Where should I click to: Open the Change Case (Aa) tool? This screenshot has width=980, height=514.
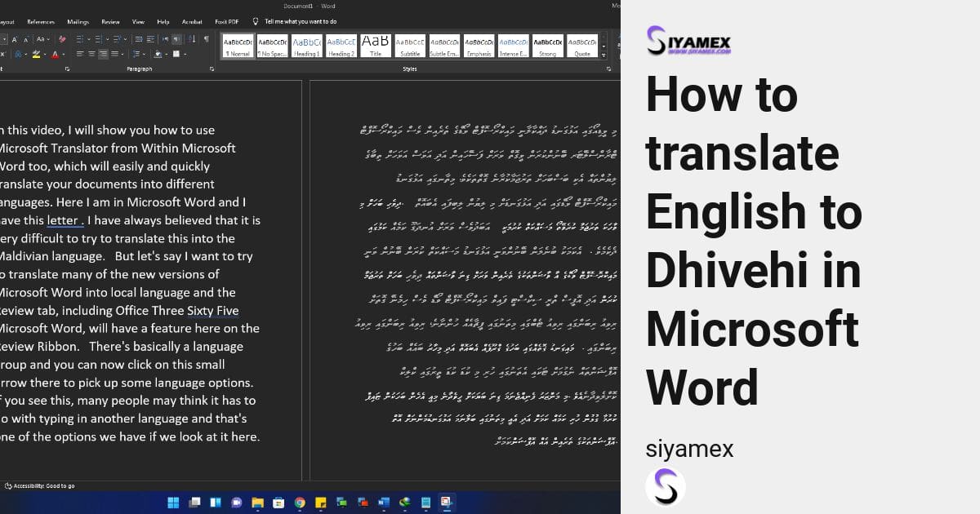click(42, 38)
